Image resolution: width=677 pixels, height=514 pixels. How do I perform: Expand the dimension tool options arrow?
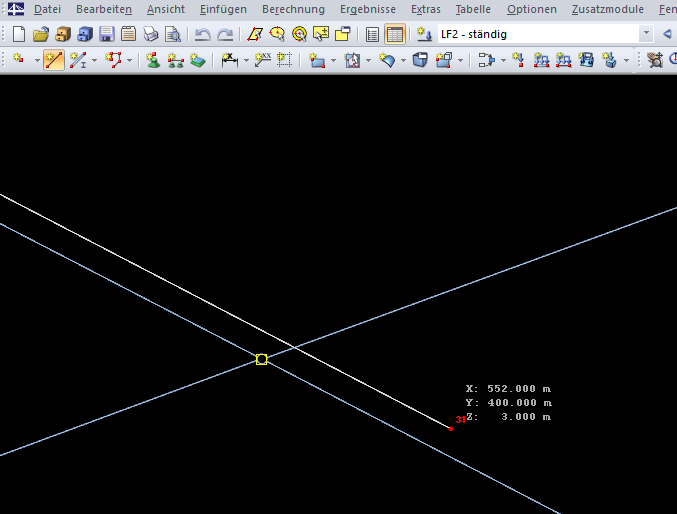246,60
